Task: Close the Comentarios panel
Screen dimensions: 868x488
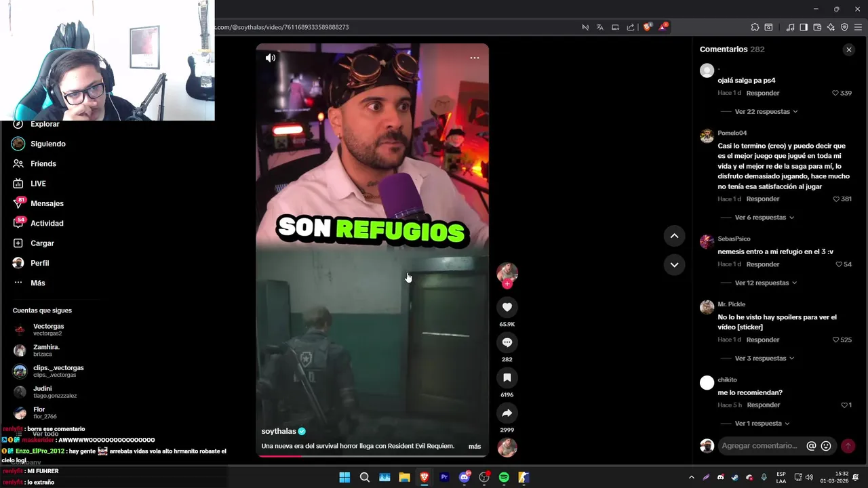Action: pyautogui.click(x=848, y=49)
